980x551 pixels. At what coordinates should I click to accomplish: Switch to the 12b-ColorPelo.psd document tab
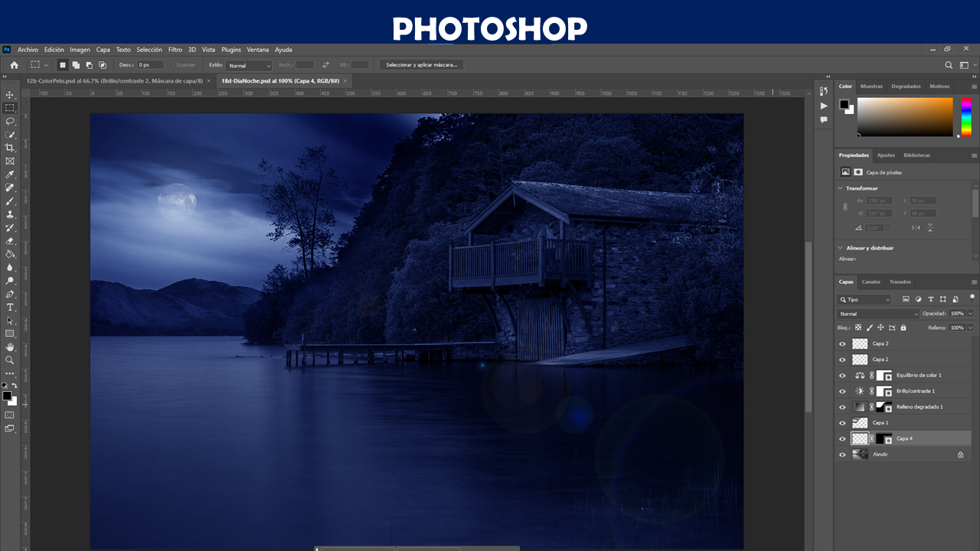[x=114, y=80]
